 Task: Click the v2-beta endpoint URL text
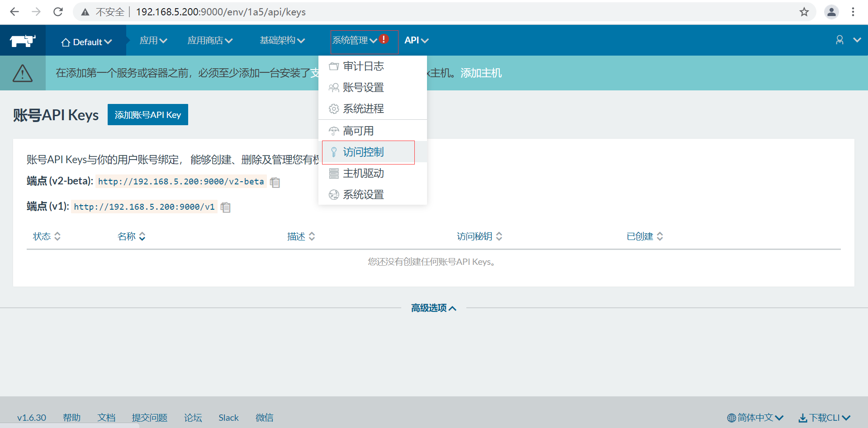point(181,182)
